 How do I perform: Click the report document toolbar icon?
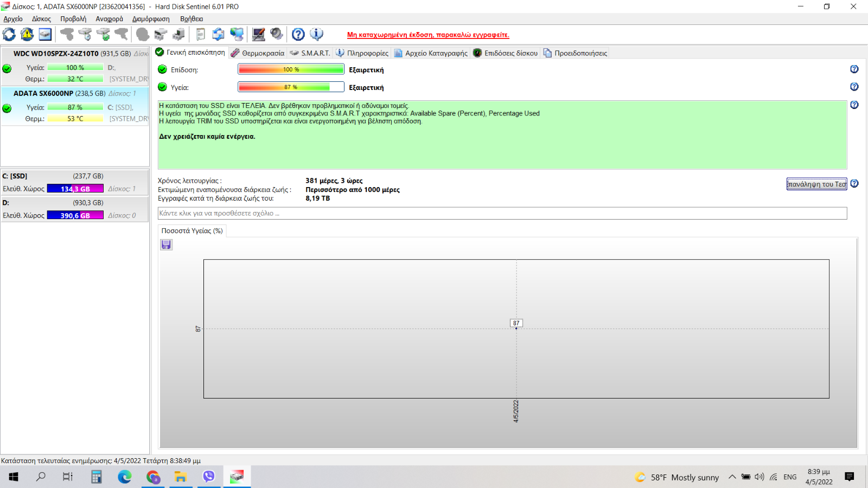click(x=200, y=35)
